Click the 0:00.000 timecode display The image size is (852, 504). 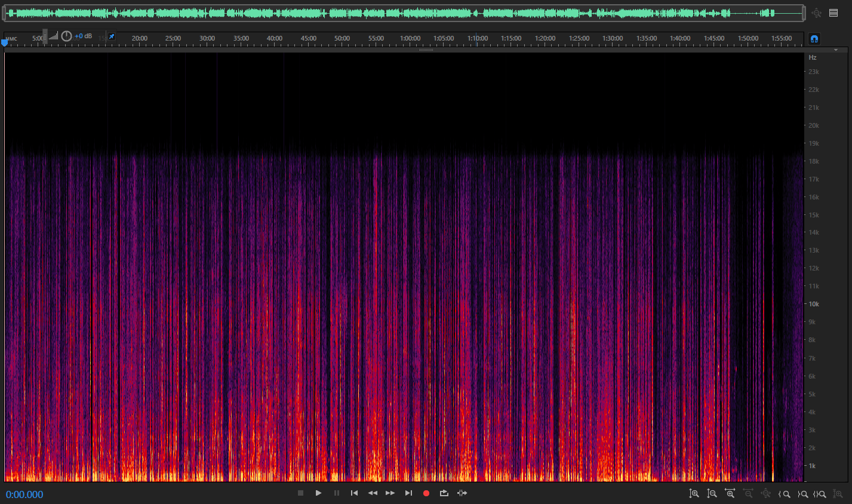coord(24,494)
